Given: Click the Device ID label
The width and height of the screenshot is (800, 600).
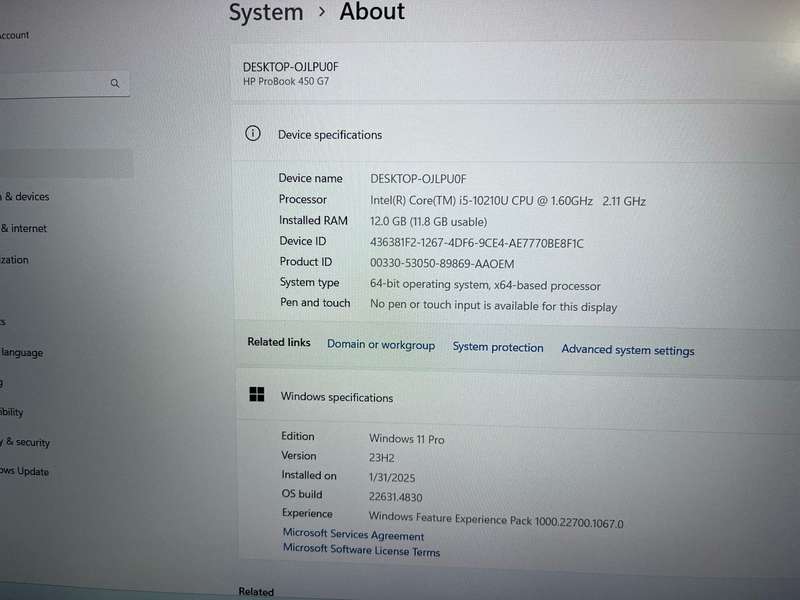Looking at the screenshot, I should tap(303, 241).
